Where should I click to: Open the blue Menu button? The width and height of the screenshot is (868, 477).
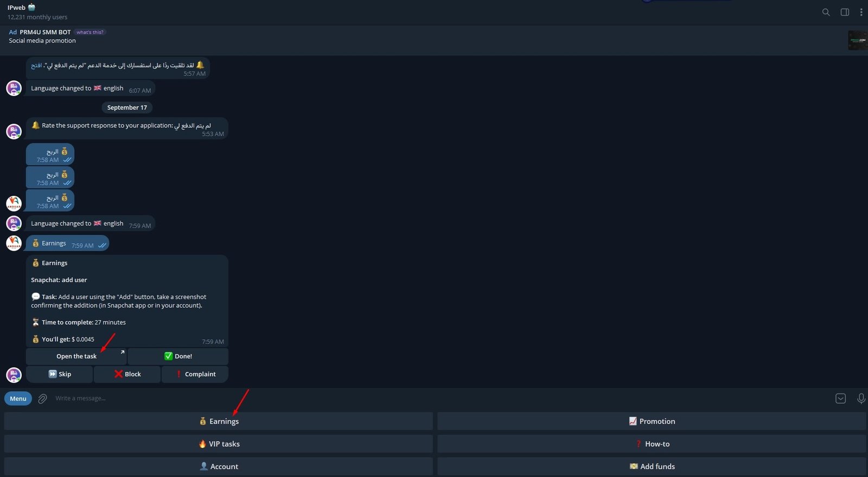[x=18, y=399]
